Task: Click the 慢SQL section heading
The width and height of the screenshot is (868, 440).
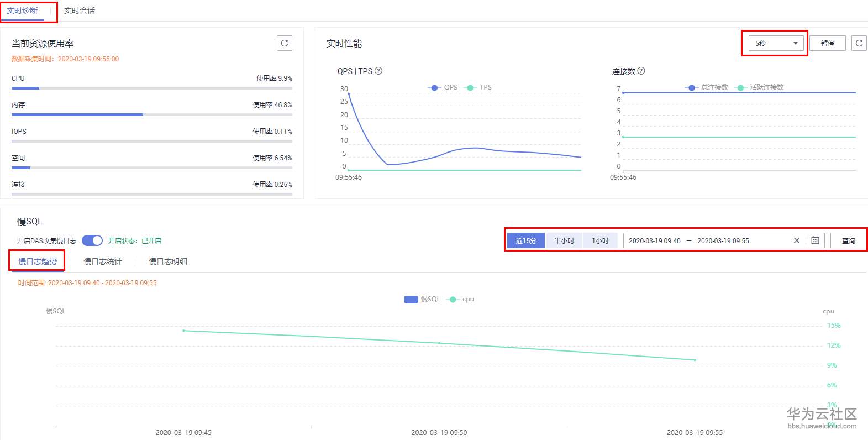Action: pyautogui.click(x=30, y=221)
